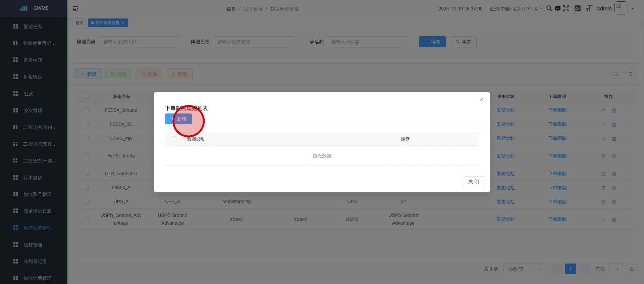
Task: Tick the checkbox beside the 规则说明 header
Action: (174, 139)
